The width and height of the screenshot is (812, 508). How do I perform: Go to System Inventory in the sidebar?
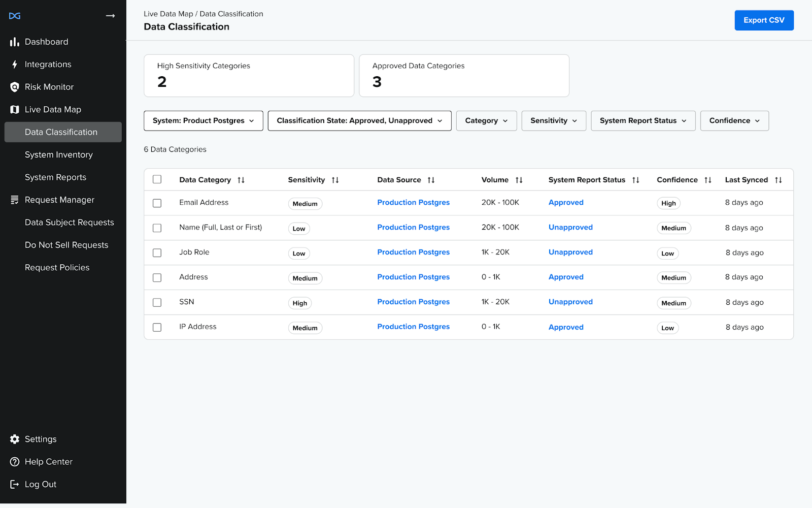[58, 154]
